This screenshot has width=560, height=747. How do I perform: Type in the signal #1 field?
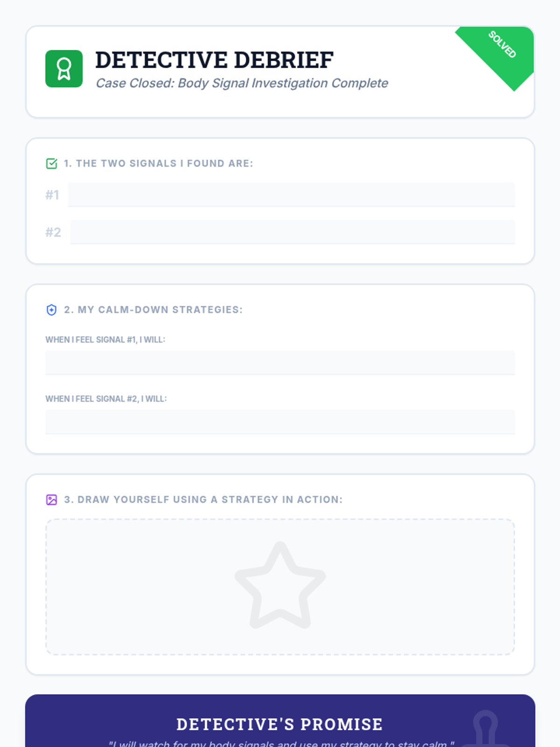(291, 195)
